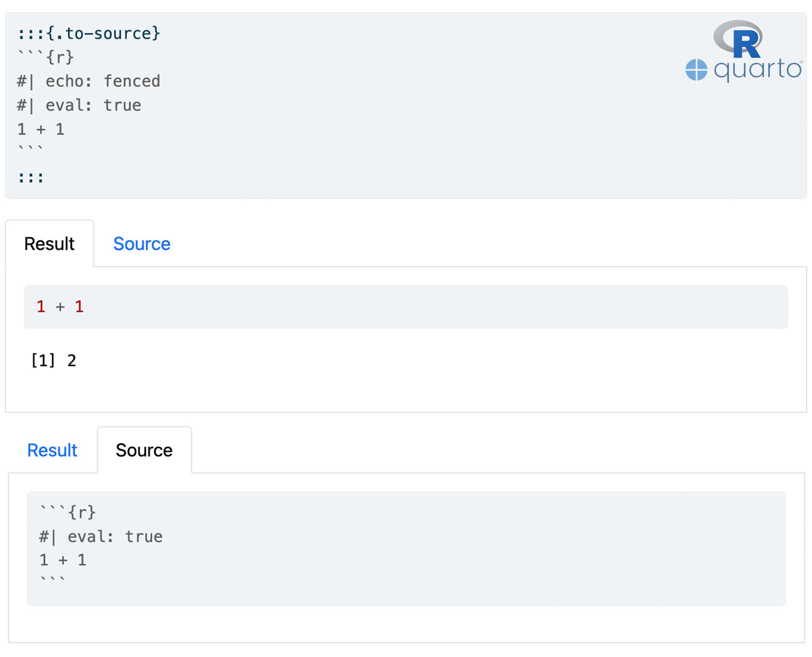Viewport: 812px width, 657px height.
Task: Click '#| eval: true' in the lower Source panel
Action: pos(101,537)
